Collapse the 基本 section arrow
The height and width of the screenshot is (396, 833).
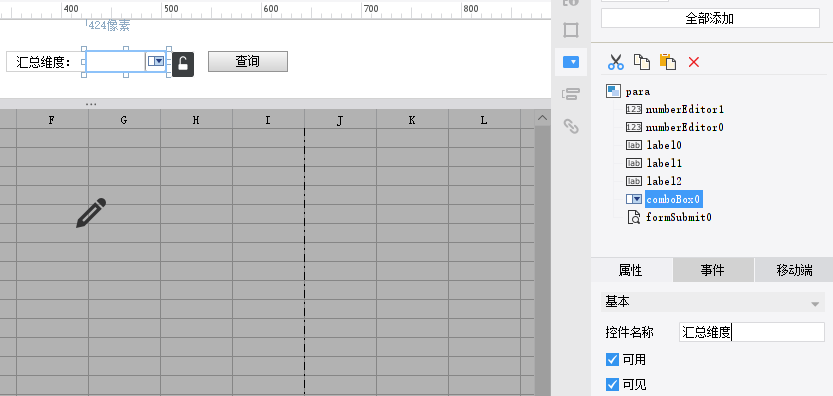pos(815,304)
